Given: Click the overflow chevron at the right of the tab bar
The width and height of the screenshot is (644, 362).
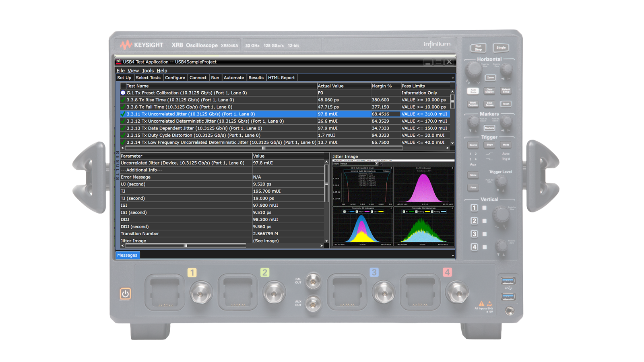Looking at the screenshot, I should click(x=452, y=78).
